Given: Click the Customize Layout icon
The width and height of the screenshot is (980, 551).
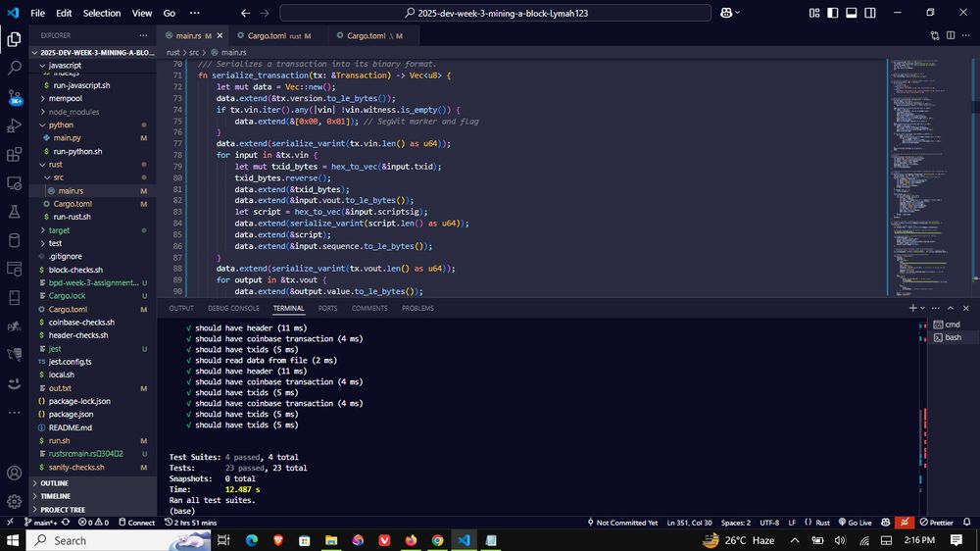Looking at the screenshot, I should pyautogui.click(x=813, y=13).
